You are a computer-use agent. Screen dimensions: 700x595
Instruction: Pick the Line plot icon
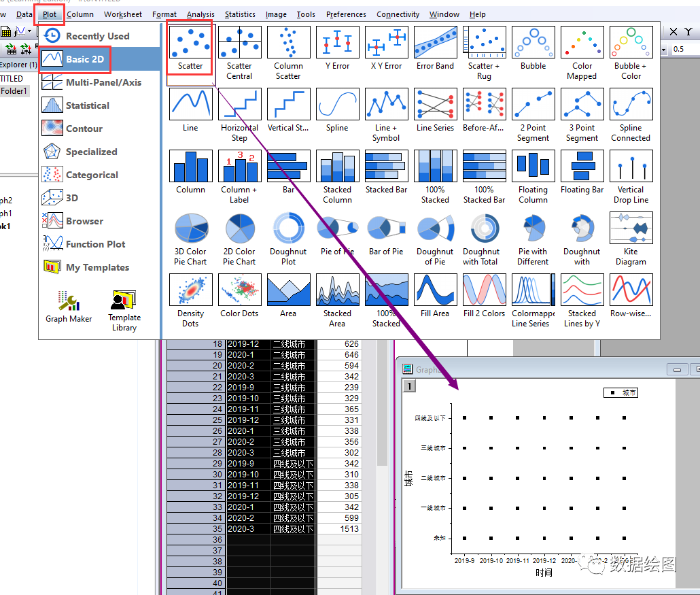tap(190, 110)
